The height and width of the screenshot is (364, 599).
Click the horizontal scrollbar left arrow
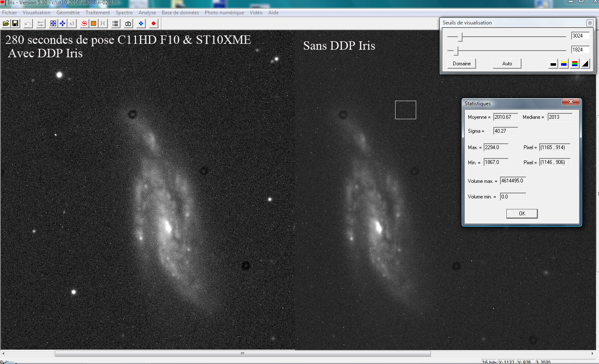[x=3, y=353]
